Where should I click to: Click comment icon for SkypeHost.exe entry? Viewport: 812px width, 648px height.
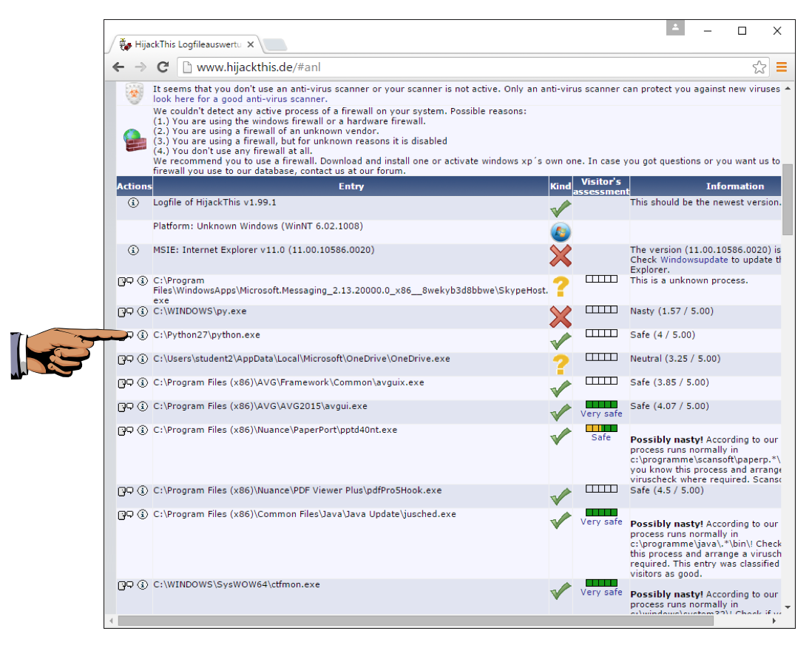(x=125, y=281)
